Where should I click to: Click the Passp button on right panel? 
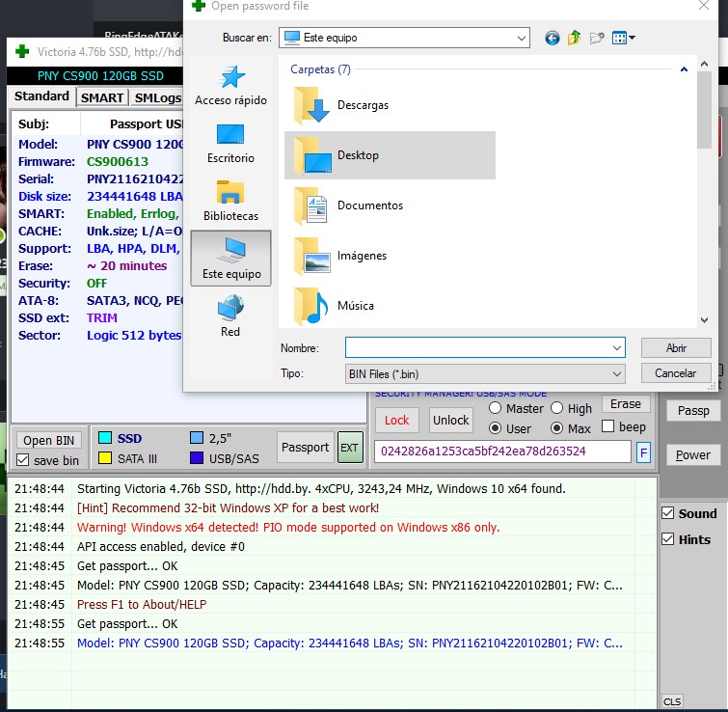click(x=693, y=411)
